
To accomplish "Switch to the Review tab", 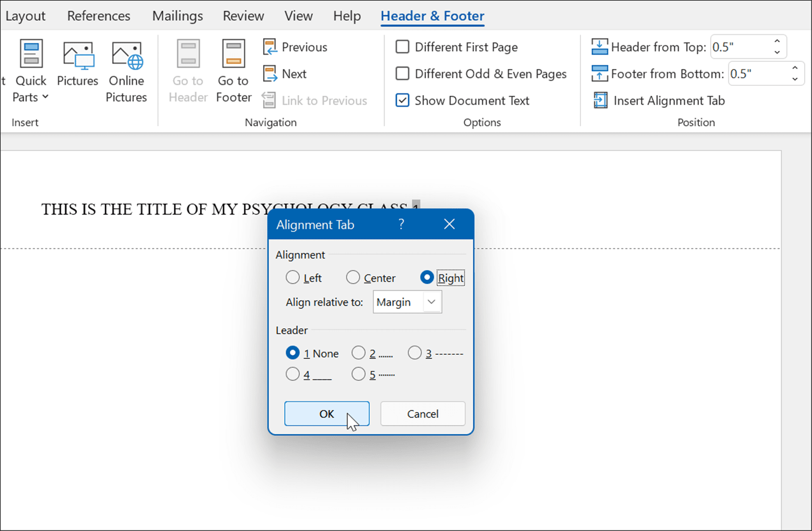I will 243,15.
